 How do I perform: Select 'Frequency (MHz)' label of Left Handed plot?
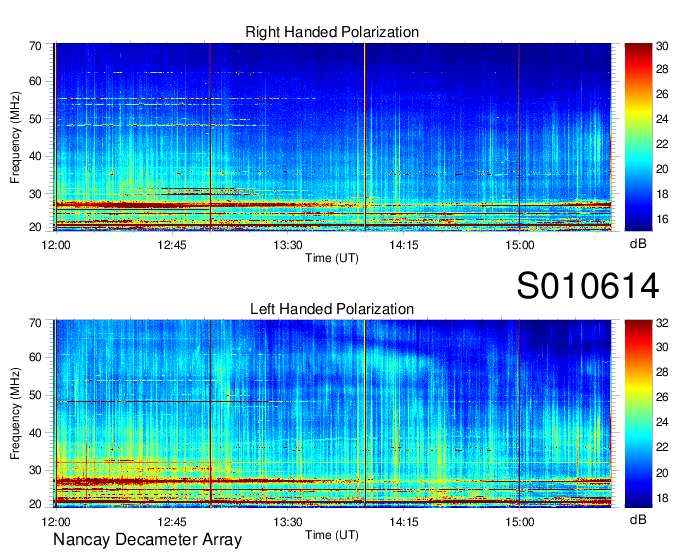(15, 414)
